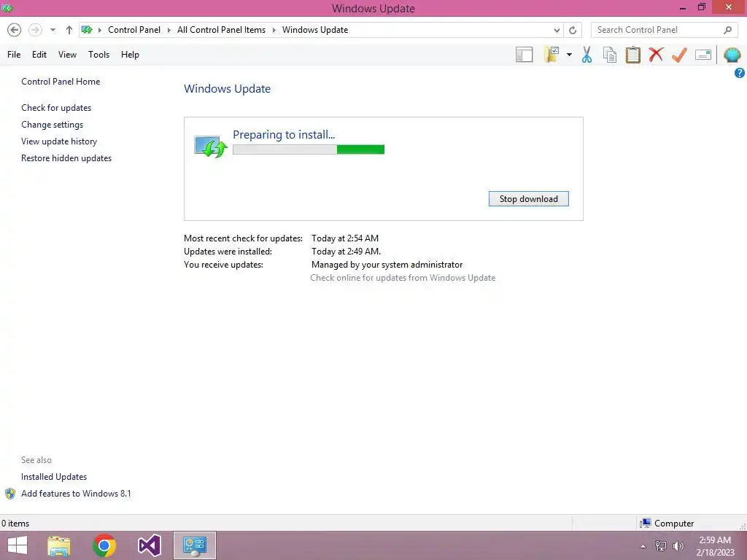Go up one level with the Up arrow
The image size is (747, 560).
(69, 30)
